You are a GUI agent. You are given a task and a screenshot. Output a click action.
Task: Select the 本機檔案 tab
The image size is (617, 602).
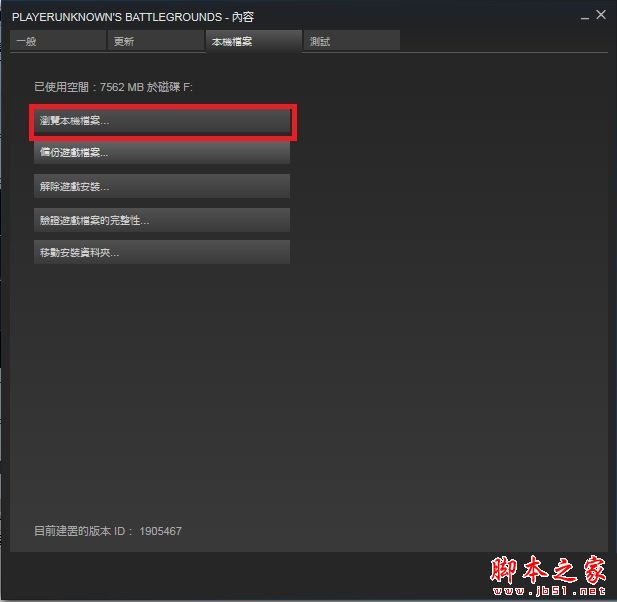(x=254, y=41)
